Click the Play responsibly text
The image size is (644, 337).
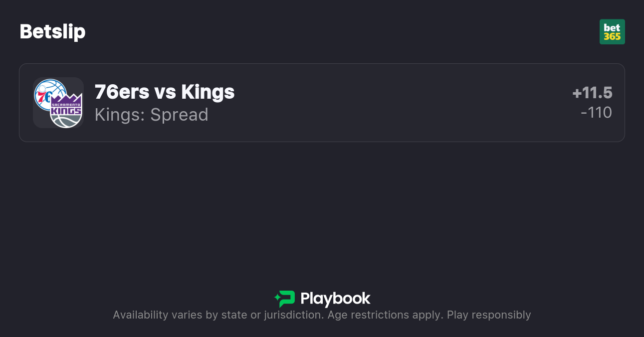pyautogui.click(x=489, y=315)
